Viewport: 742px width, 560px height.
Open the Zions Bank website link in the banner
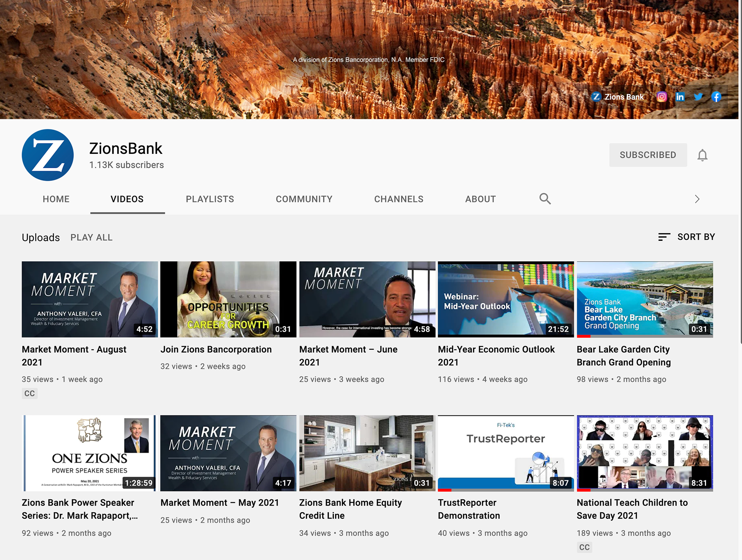click(x=618, y=97)
